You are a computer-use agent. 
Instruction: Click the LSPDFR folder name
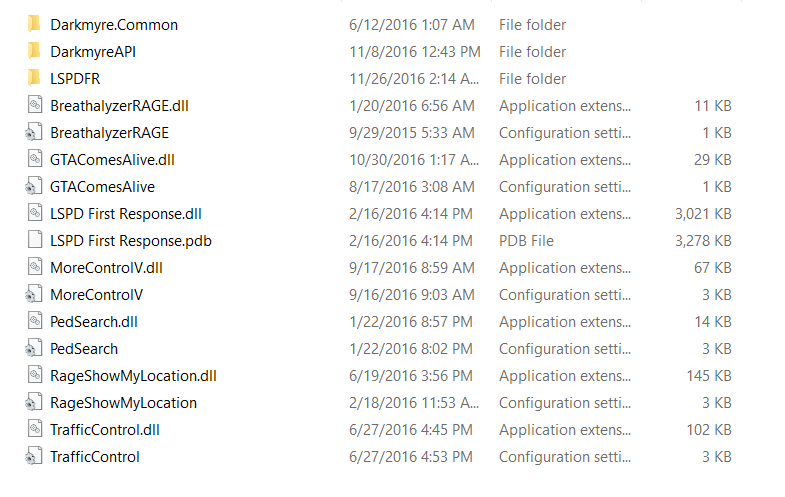point(76,78)
